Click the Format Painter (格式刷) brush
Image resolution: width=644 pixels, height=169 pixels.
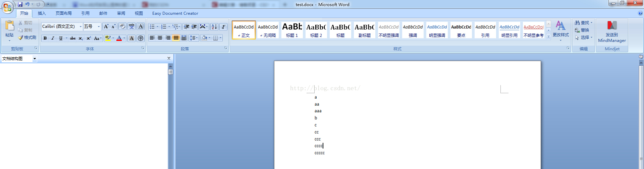click(27, 38)
